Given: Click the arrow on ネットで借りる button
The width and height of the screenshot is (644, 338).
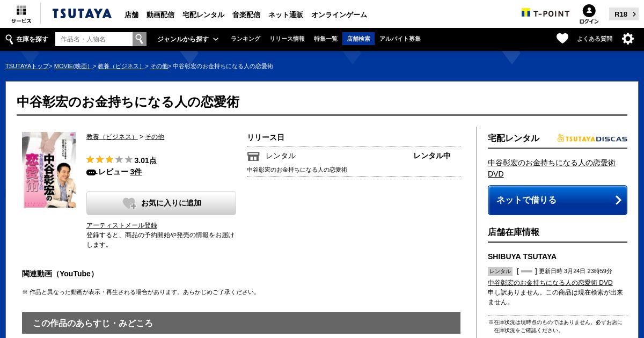Looking at the screenshot, I should point(618,200).
